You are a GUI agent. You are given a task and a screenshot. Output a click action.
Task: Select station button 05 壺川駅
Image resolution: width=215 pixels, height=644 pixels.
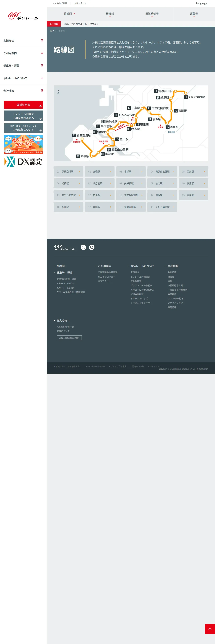tap(193, 172)
